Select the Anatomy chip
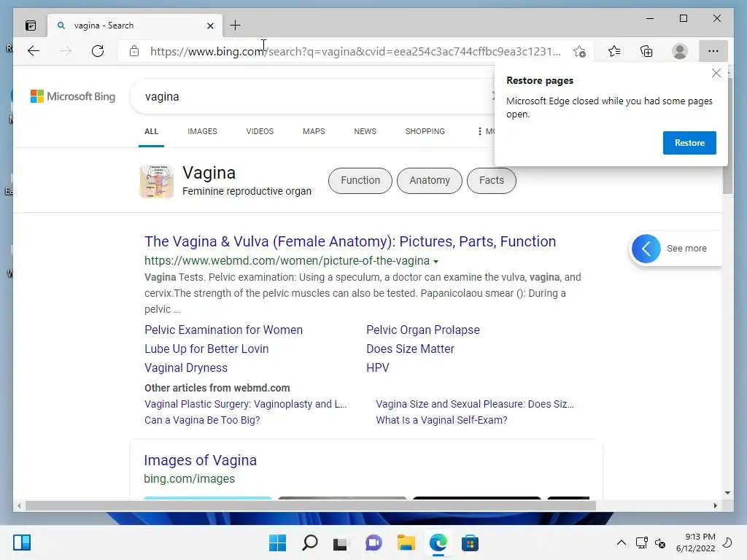The width and height of the screenshot is (747, 560). (x=429, y=181)
